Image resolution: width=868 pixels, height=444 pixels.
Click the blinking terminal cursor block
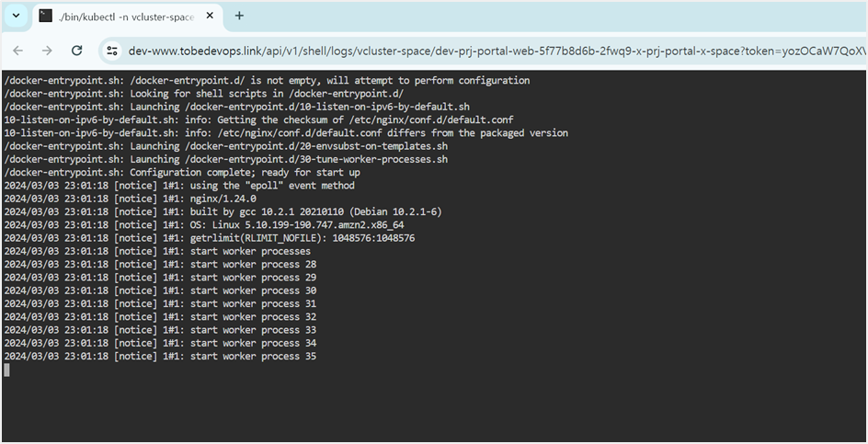pos(6,370)
